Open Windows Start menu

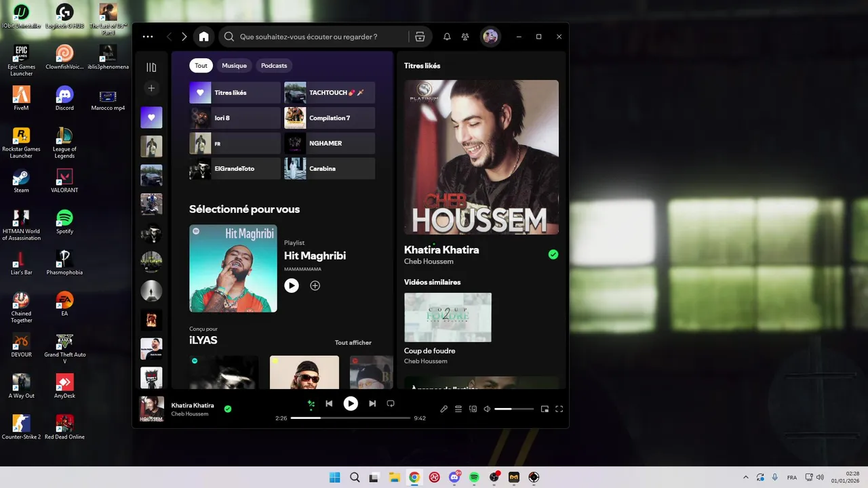pyautogui.click(x=334, y=477)
